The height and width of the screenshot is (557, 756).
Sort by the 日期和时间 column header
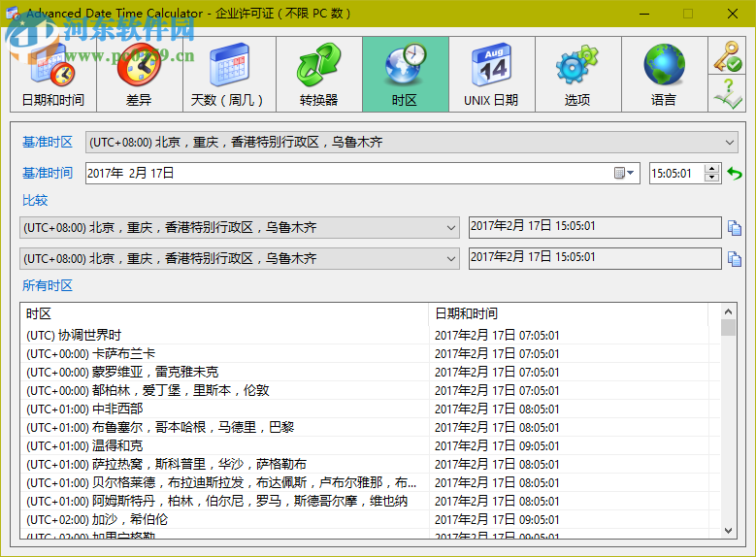[x=569, y=314]
